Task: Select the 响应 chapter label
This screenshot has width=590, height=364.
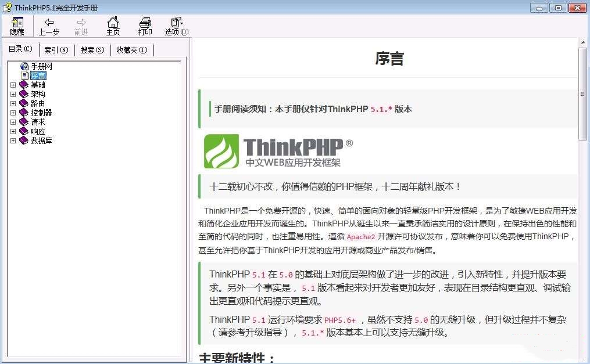Action: [38, 131]
